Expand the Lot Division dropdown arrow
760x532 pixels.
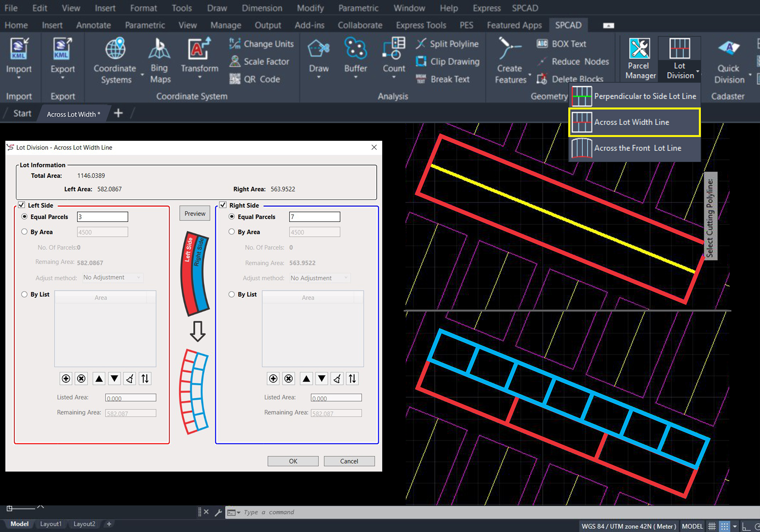point(697,71)
